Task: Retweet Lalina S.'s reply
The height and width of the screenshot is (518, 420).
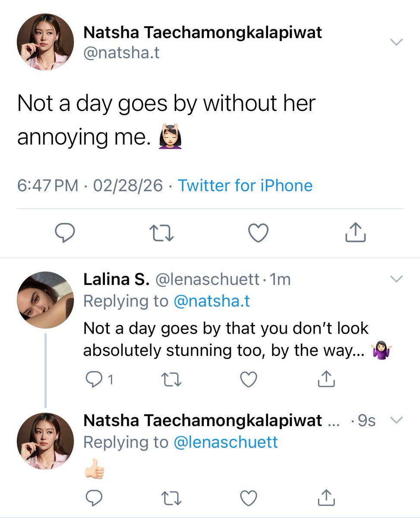Action: [170, 379]
